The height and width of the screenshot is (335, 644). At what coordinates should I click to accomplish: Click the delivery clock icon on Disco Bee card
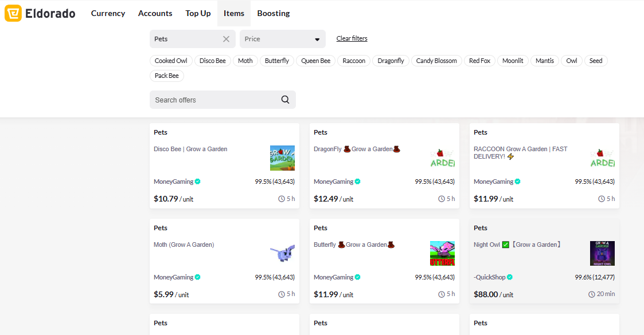(x=282, y=199)
